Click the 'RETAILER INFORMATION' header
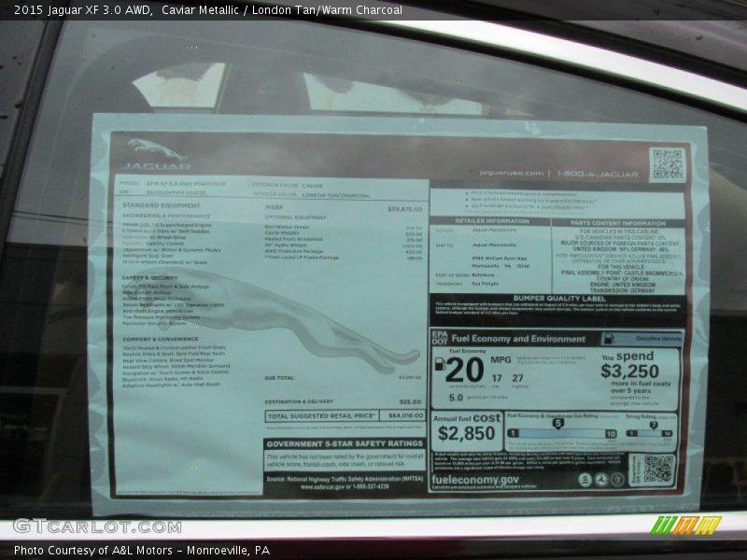The image size is (747, 560). pyautogui.click(x=492, y=221)
